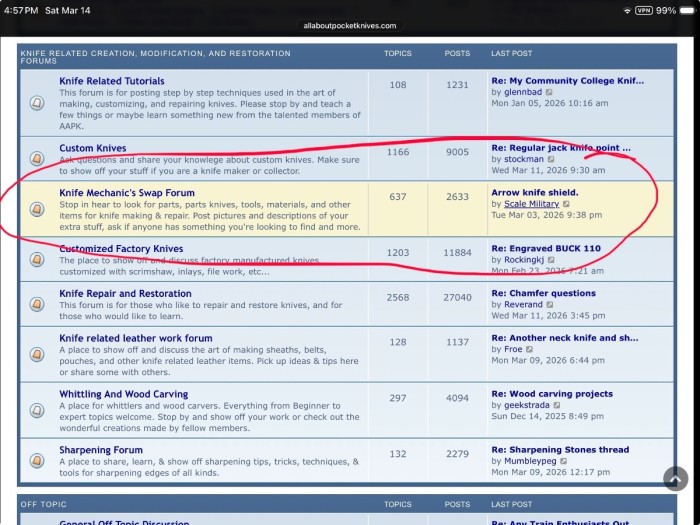The image size is (700, 525).
Task: Open Re: Chamfer questions last post
Action: [x=544, y=293]
